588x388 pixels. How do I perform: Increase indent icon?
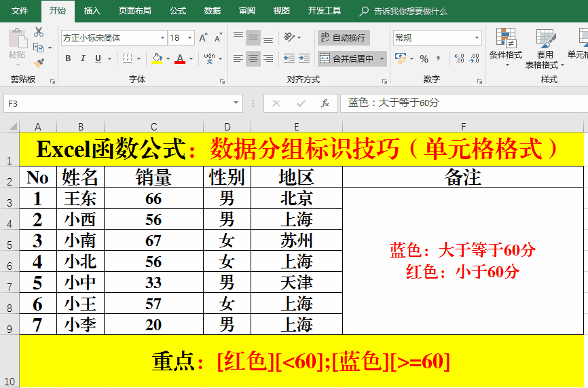point(304,58)
